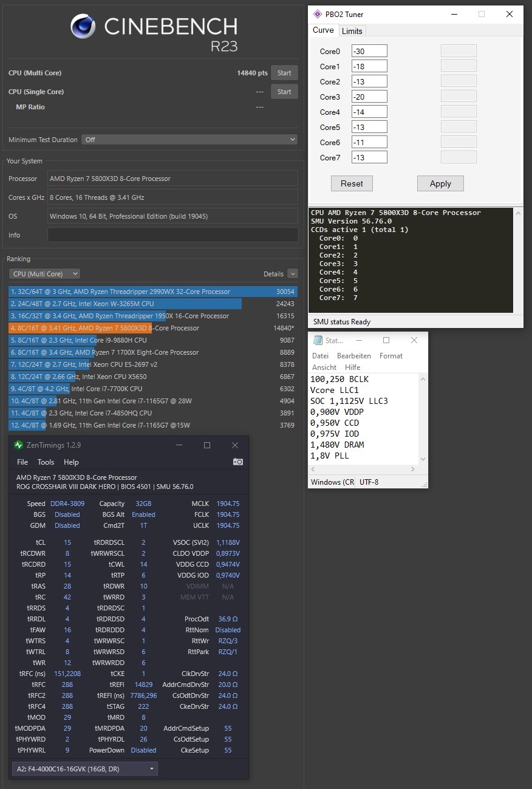Viewport: 532px width, 789px height.
Task: Open the CPU (Multi Core) ranking dropdown
Action: coord(44,274)
